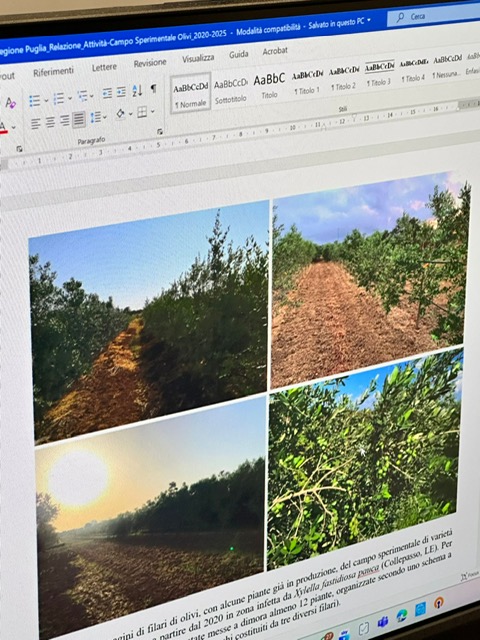Open the numbering style dropdown arrow
The width and height of the screenshot is (480, 640).
coord(70,98)
